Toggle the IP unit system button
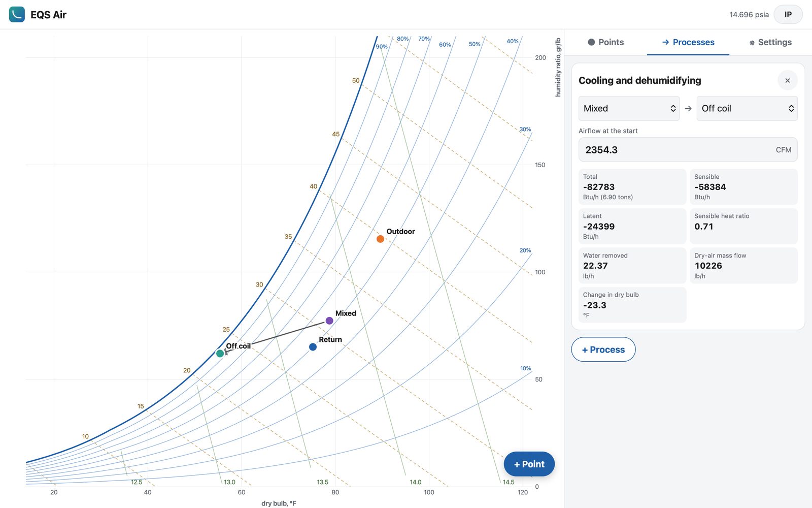Image resolution: width=812 pixels, height=508 pixels. pyautogui.click(x=788, y=14)
